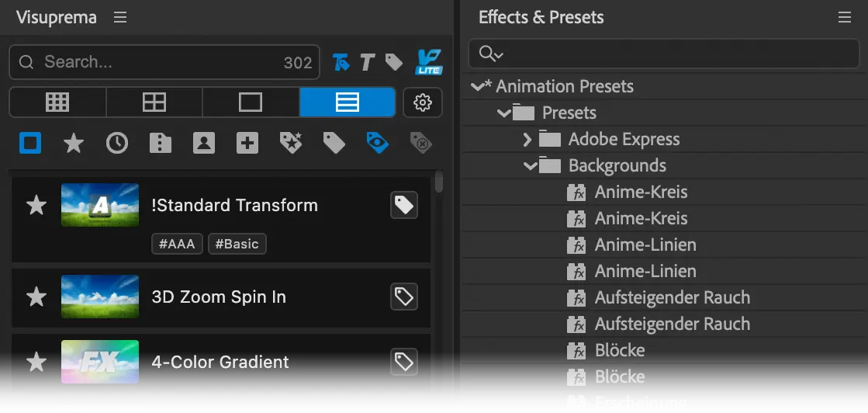The height and width of the screenshot is (413, 868).
Task: Click the Visuprema LITE logo icon
Action: pyautogui.click(x=428, y=62)
